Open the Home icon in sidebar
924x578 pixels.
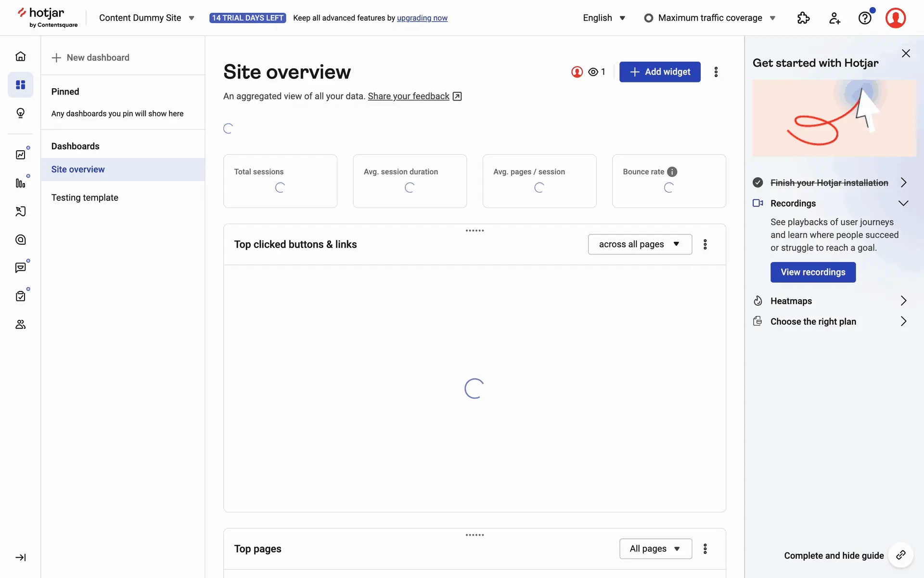[x=20, y=56]
